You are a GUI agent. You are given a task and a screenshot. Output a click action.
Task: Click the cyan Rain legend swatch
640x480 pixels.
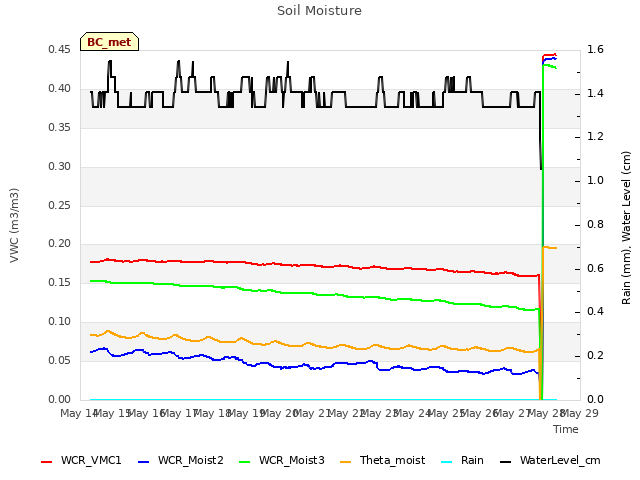(x=447, y=462)
